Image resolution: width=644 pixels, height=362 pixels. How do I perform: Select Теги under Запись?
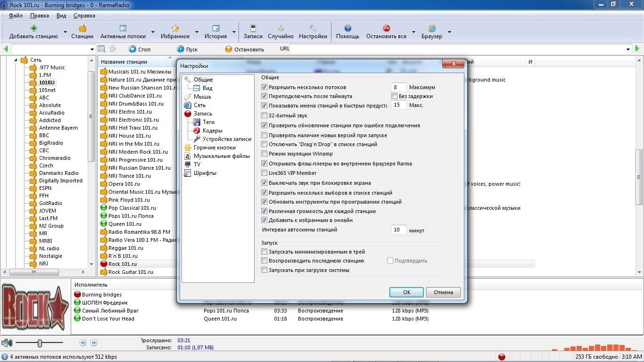pos(208,122)
